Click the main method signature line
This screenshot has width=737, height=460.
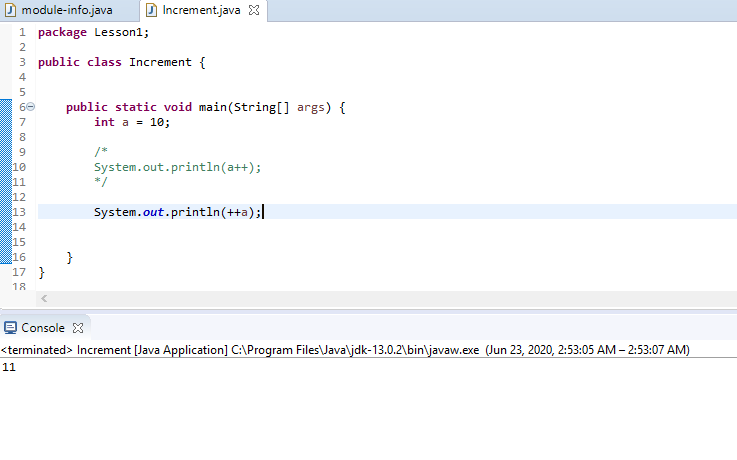coord(206,107)
